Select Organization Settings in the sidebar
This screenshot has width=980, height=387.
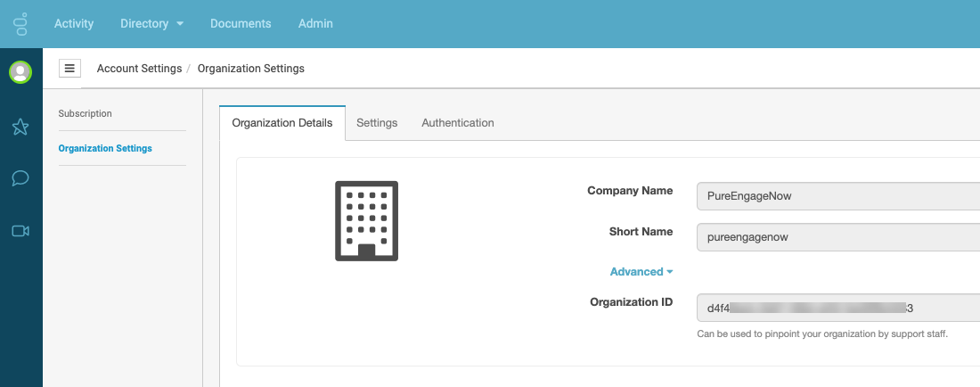point(105,149)
